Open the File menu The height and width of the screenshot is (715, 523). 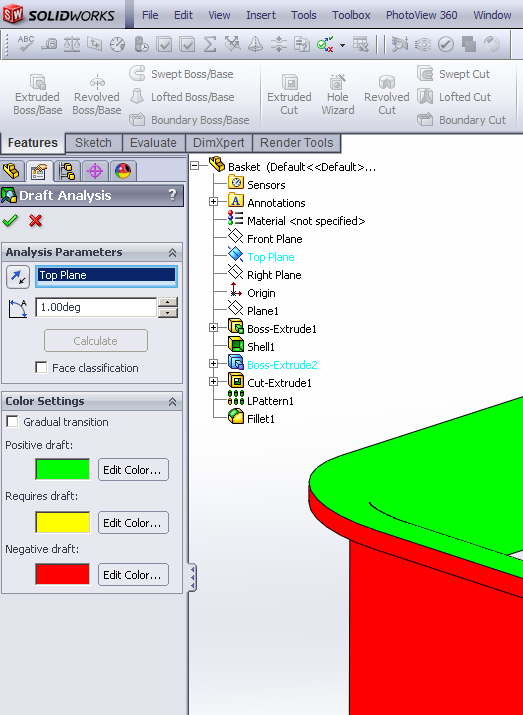[x=150, y=15]
